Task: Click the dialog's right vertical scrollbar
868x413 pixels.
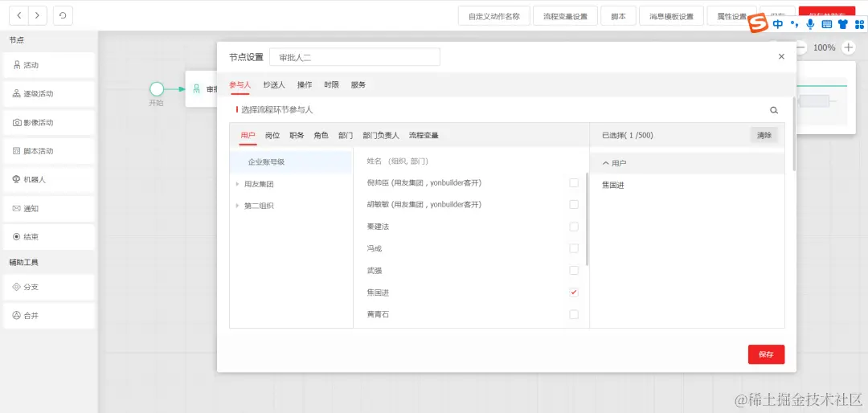Action: [794, 133]
